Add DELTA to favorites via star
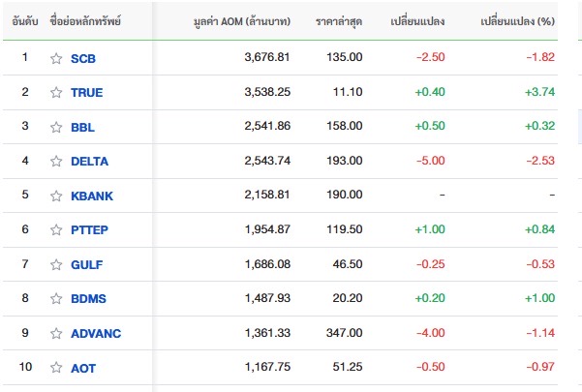 pos(56,161)
